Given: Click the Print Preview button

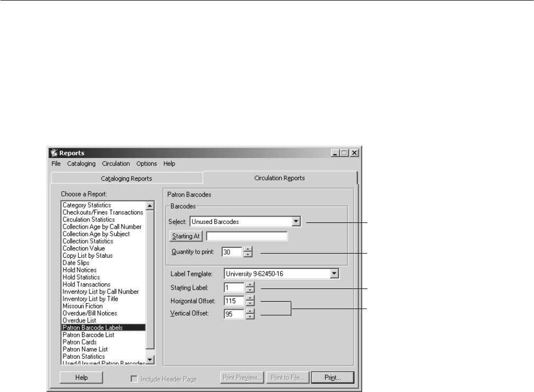Looking at the screenshot, I should [x=242, y=377].
